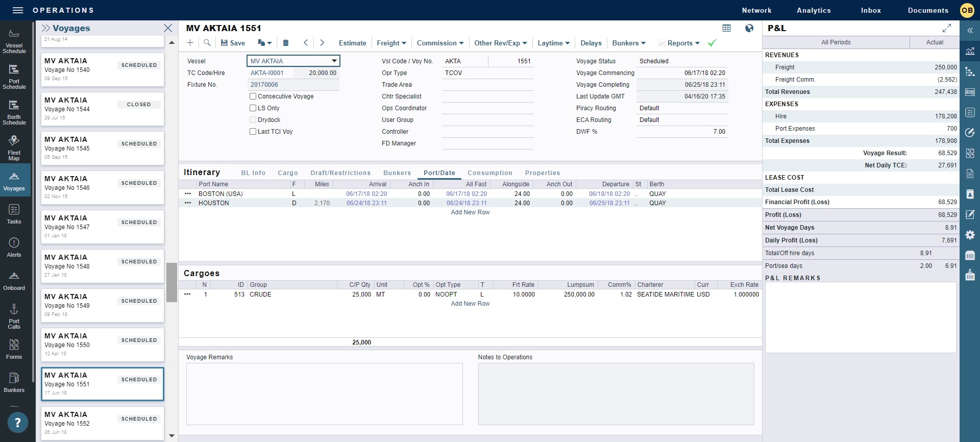
Task: Click the search magnifier icon in toolbar
Action: (x=207, y=43)
